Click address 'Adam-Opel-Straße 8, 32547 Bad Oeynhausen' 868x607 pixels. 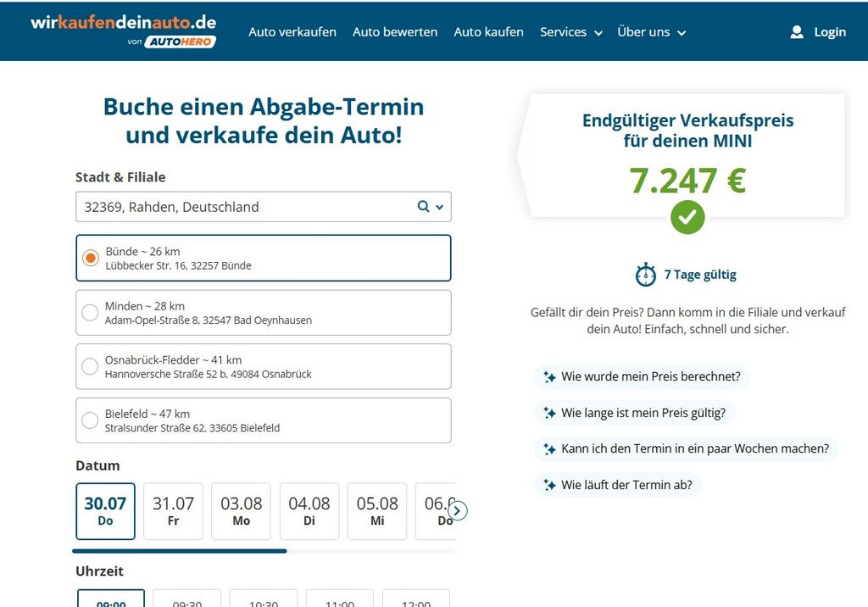point(209,320)
